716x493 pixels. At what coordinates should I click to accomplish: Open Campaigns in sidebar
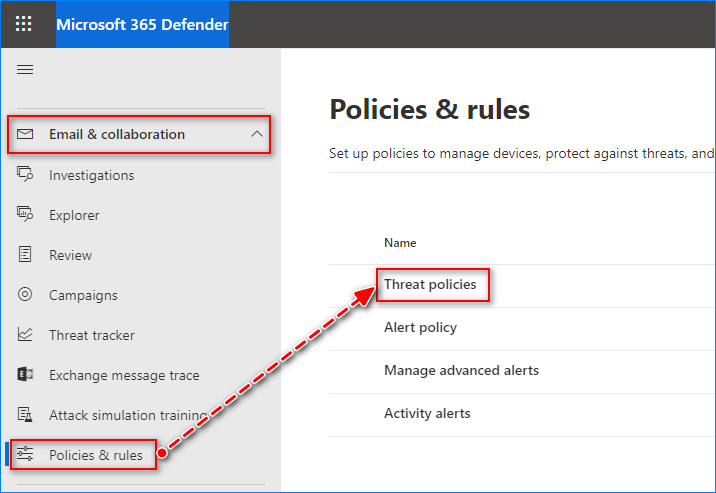[x=83, y=295]
